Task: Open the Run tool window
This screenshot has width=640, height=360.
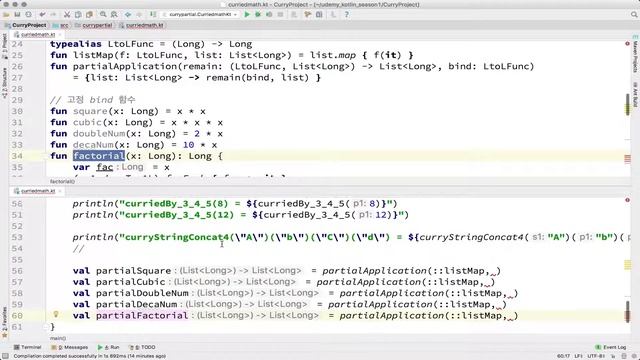Action: point(109,347)
